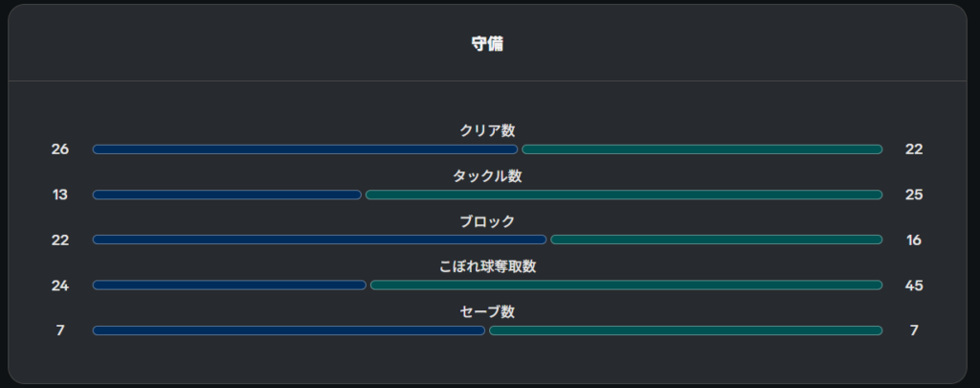Select the ブロック stat label
The image size is (980, 388).
[x=487, y=221]
